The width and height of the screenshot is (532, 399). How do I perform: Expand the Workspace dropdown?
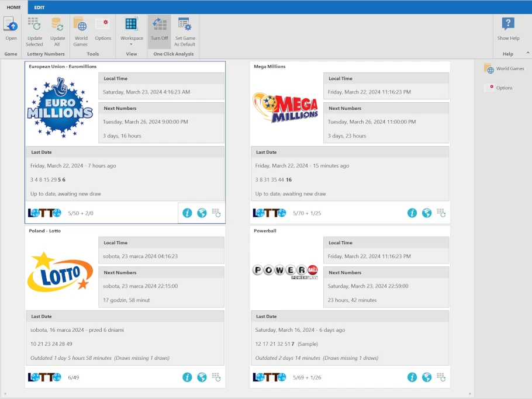(x=132, y=32)
